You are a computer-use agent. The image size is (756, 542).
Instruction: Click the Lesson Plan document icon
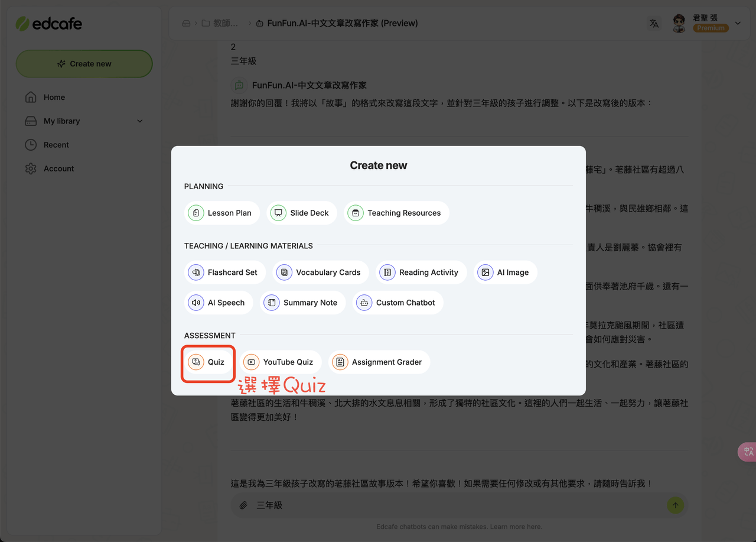tap(195, 213)
